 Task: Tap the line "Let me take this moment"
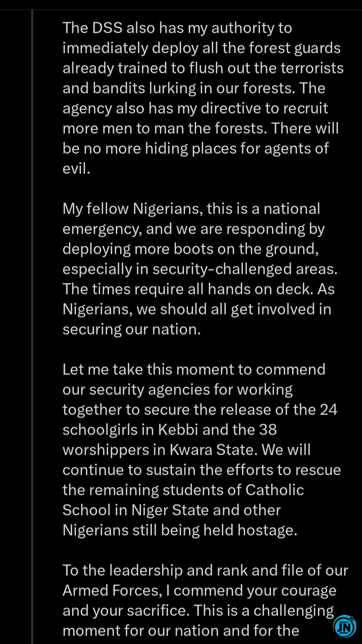(x=194, y=370)
